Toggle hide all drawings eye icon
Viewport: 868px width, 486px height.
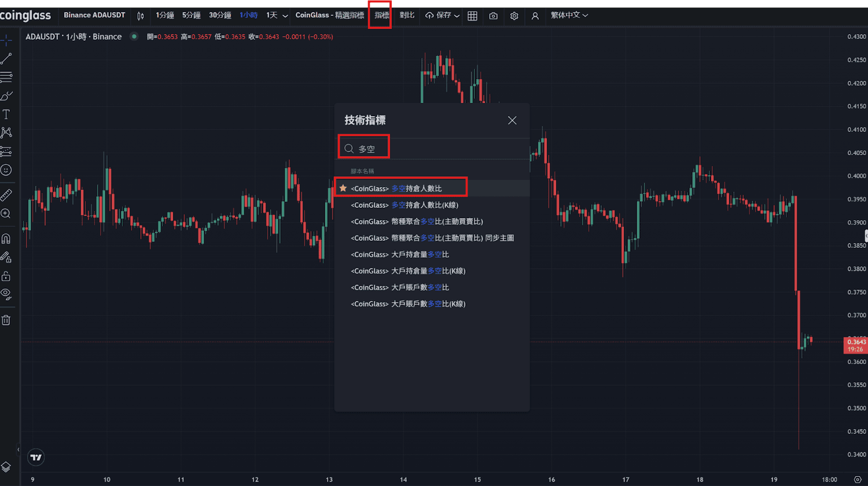tap(6, 294)
